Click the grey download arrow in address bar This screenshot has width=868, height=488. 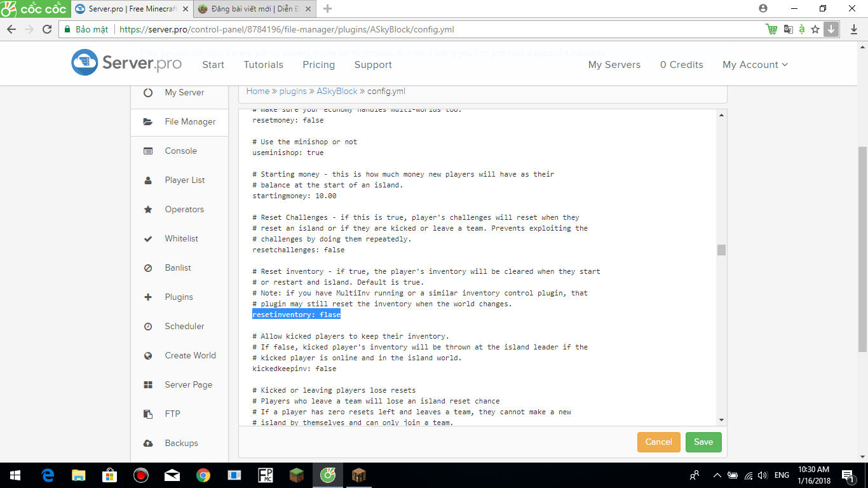[831, 29]
